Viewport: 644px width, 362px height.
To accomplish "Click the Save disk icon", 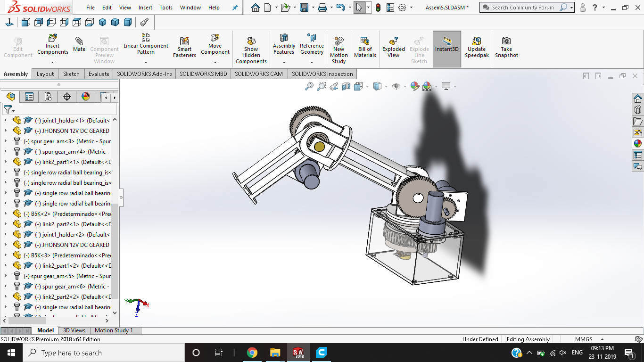I will coord(304,8).
